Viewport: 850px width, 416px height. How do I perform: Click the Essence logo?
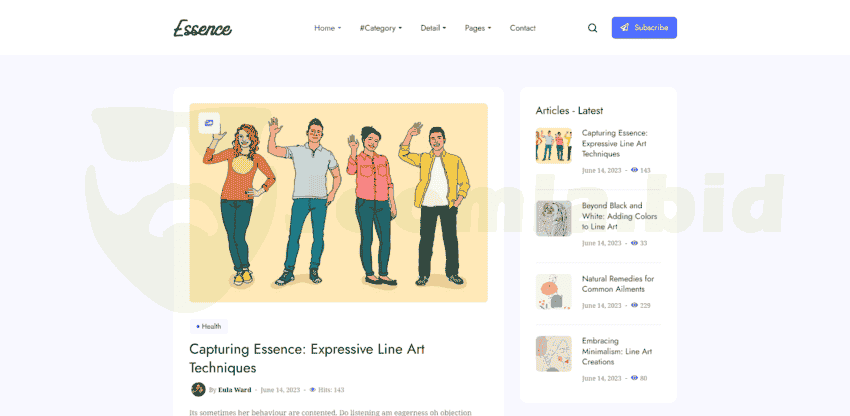202,28
